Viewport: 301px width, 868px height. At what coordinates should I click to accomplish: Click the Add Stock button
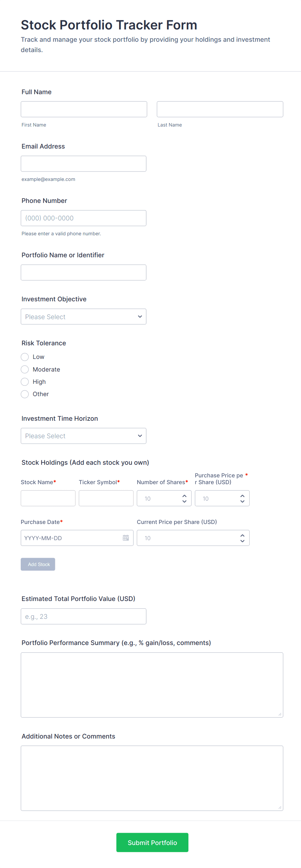pyautogui.click(x=38, y=564)
